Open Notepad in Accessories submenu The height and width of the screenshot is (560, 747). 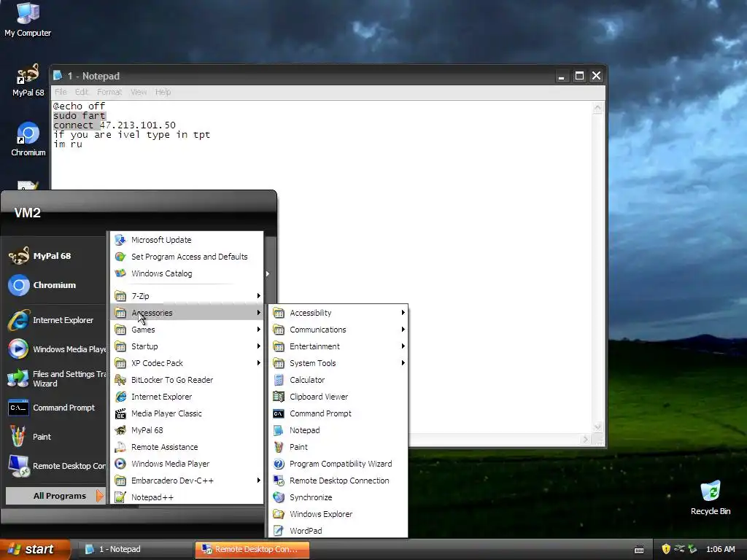point(338,430)
